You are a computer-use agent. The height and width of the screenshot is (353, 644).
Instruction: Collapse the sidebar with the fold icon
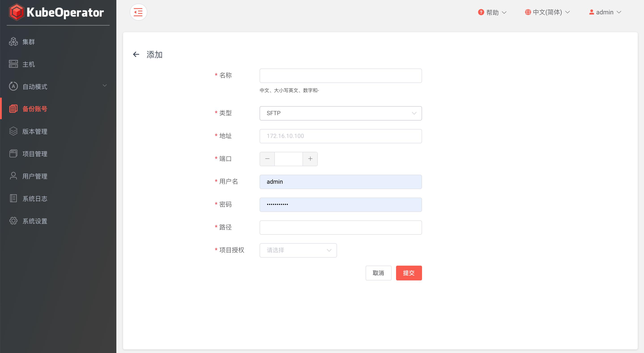tap(138, 12)
